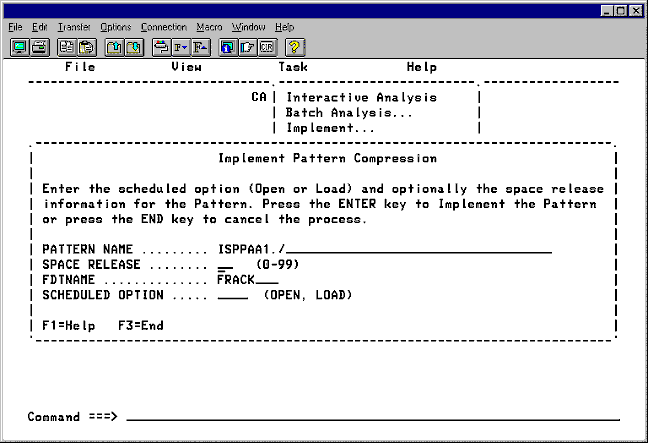Select Task in the terminal action bar
The height and width of the screenshot is (443, 648).
coord(293,67)
